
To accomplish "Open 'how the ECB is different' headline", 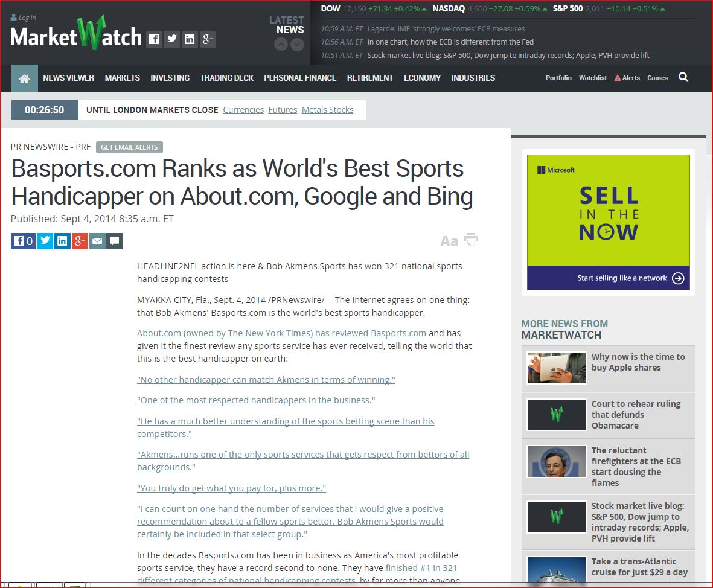I will pos(450,42).
